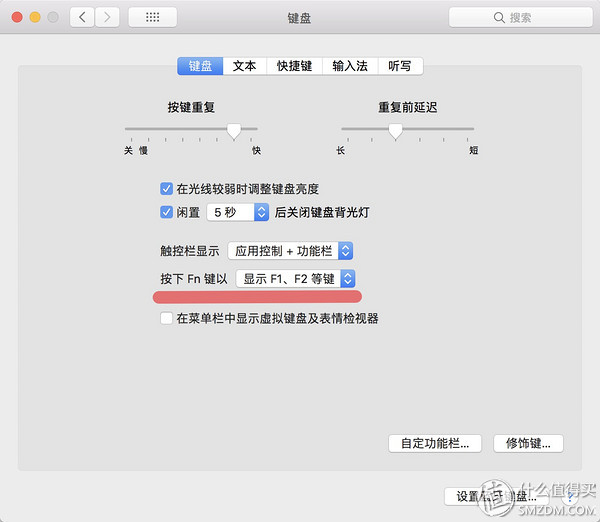The image size is (600, 522).
Task: Uncheck the 闲置 backlight timeout checkbox
Action: (x=166, y=212)
